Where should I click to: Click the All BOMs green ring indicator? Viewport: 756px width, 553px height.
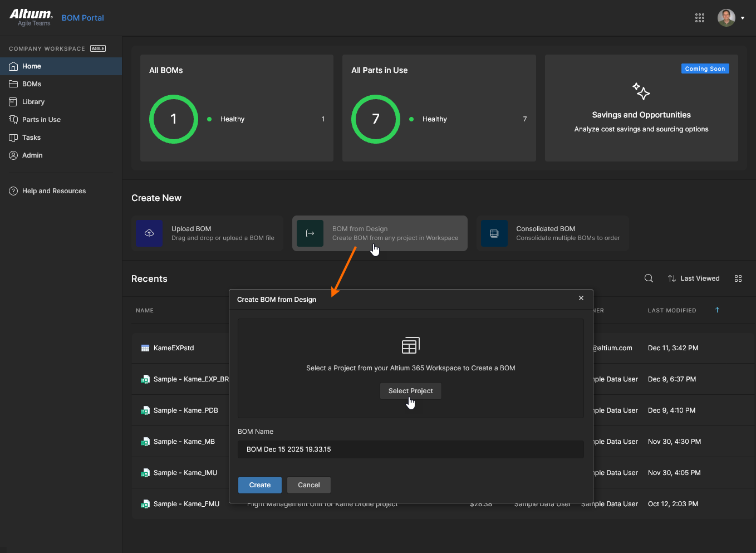tap(174, 119)
